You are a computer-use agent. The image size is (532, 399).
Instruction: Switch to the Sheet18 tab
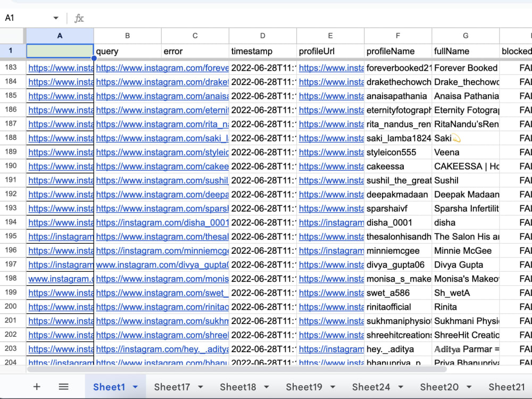tap(238, 387)
